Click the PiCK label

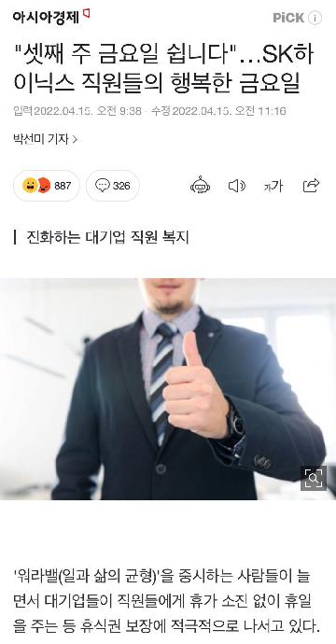click(288, 18)
